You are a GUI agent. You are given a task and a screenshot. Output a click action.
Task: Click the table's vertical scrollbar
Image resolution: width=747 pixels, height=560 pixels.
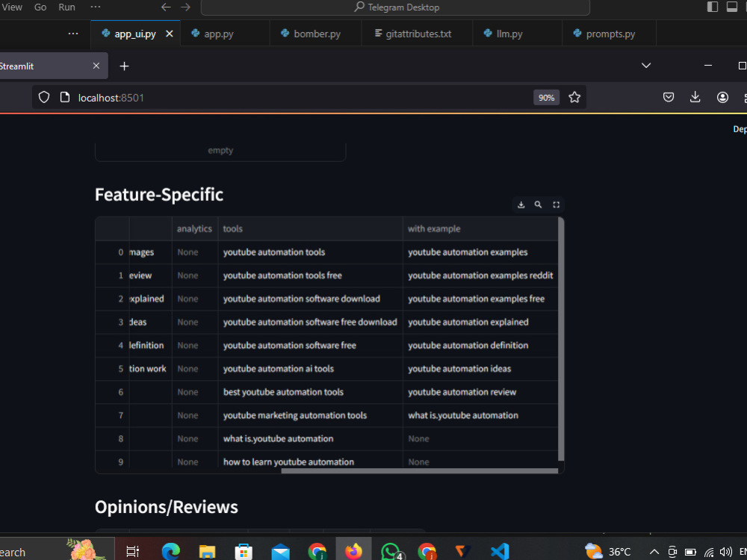click(561, 339)
